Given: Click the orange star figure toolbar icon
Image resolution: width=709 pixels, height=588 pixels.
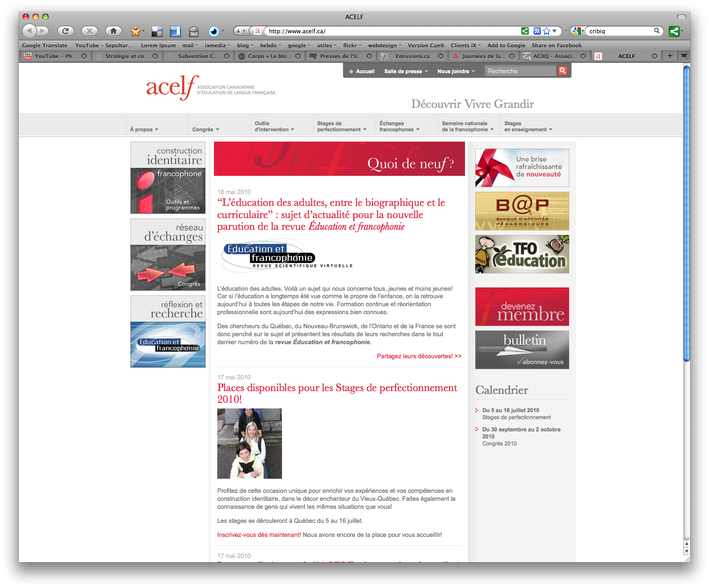Looking at the screenshot, I should (136, 31).
